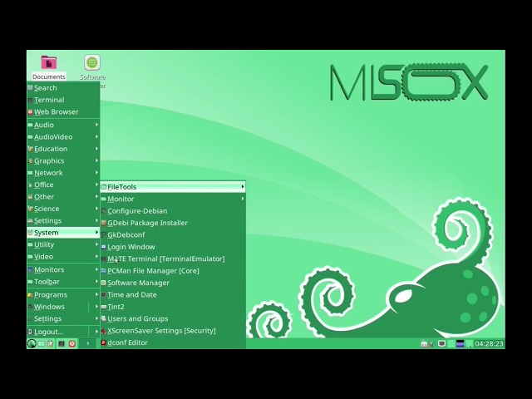Open the Documents folder desktop icon
This screenshot has width=532, height=399.
tap(49, 67)
